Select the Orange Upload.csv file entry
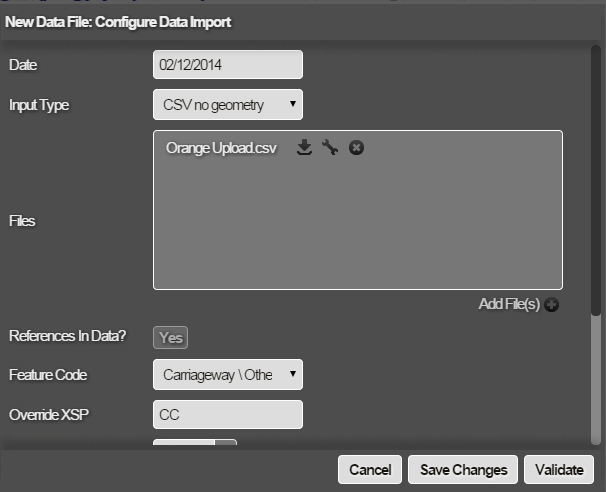 (x=221, y=148)
